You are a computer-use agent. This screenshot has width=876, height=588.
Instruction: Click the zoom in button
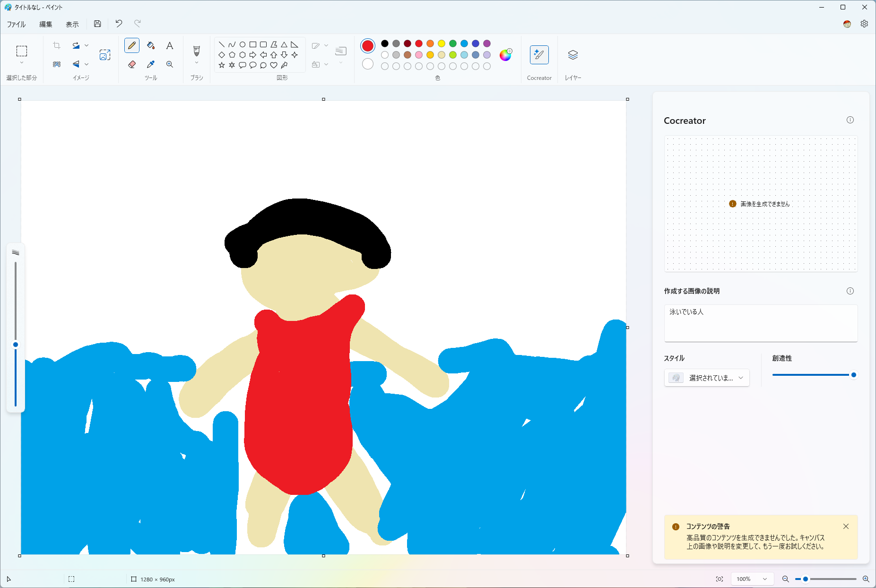point(866,579)
